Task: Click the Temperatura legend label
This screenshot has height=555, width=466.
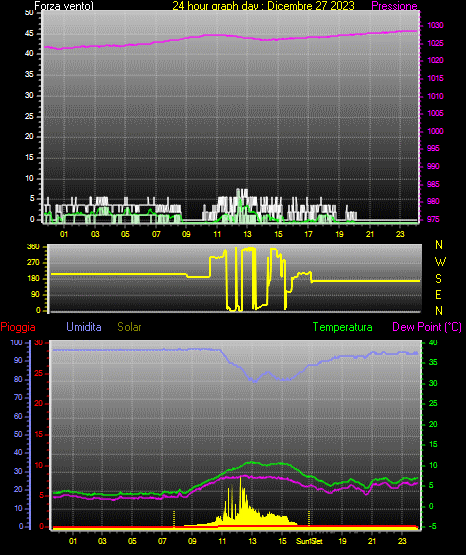Action: (343, 327)
